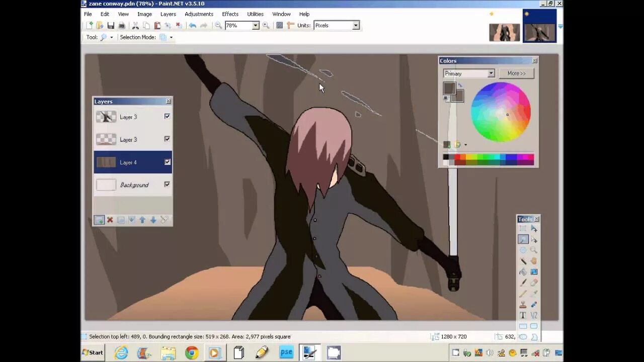
Task: Expand the Tool chooser dropdown arrow
Action: click(112, 37)
